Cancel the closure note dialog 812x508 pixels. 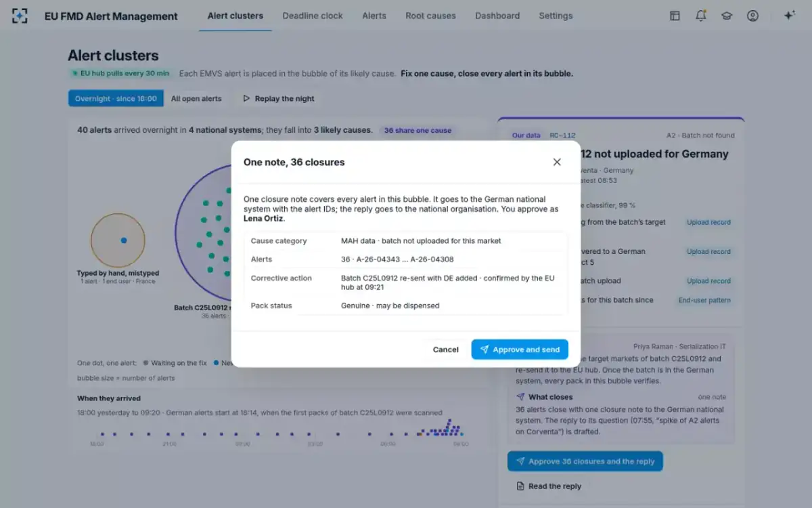pyautogui.click(x=445, y=350)
